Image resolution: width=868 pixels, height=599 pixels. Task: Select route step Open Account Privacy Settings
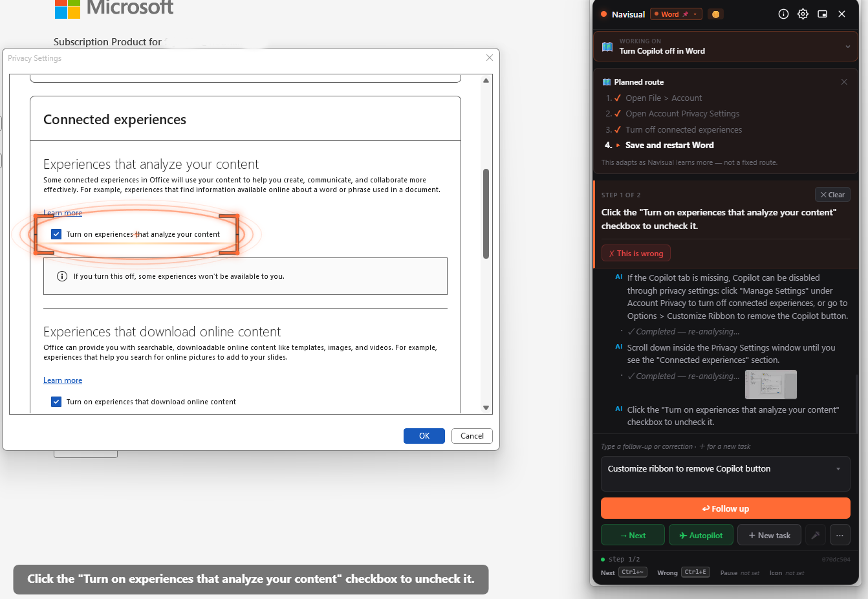pyautogui.click(x=682, y=114)
